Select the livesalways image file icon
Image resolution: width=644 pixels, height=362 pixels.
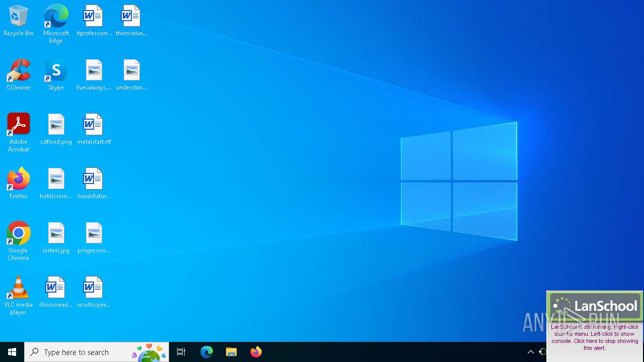94,75
